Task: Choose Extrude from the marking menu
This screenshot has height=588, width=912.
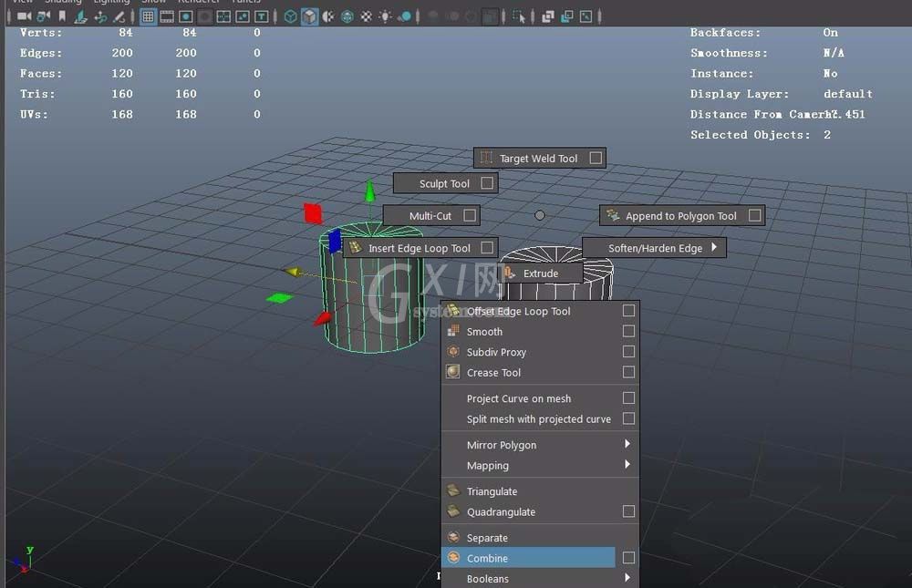Action: 542,273
